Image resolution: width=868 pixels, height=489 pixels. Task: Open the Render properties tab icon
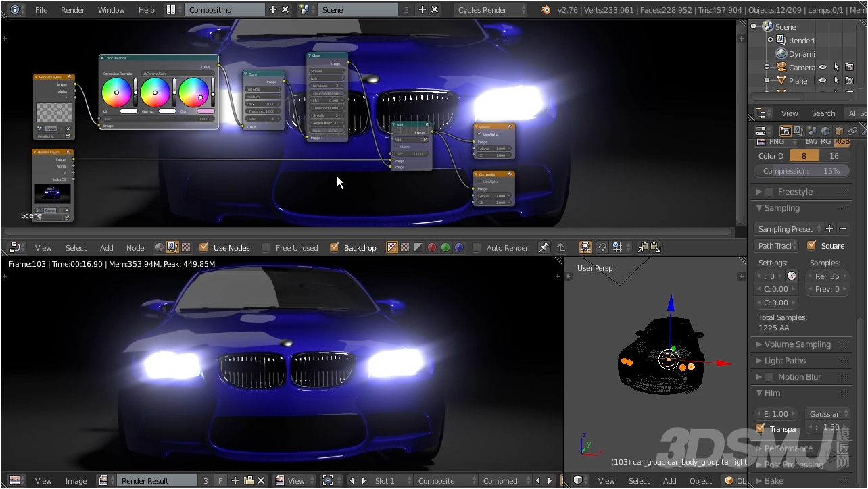click(786, 131)
